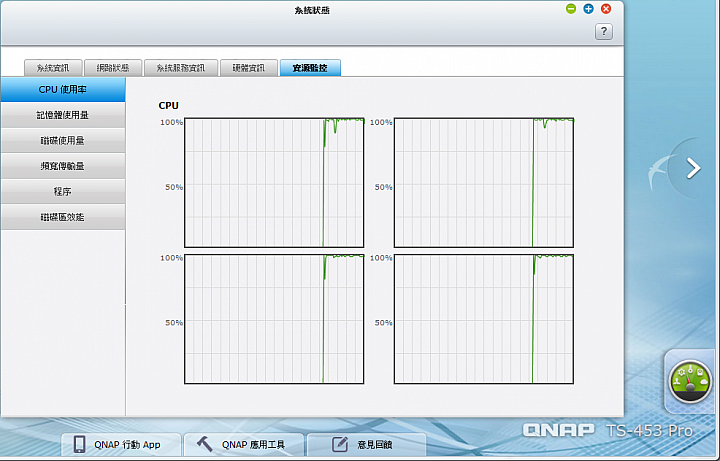Close the 系統狀態 window with red X
This screenshot has height=461, width=720.
tap(606, 9)
